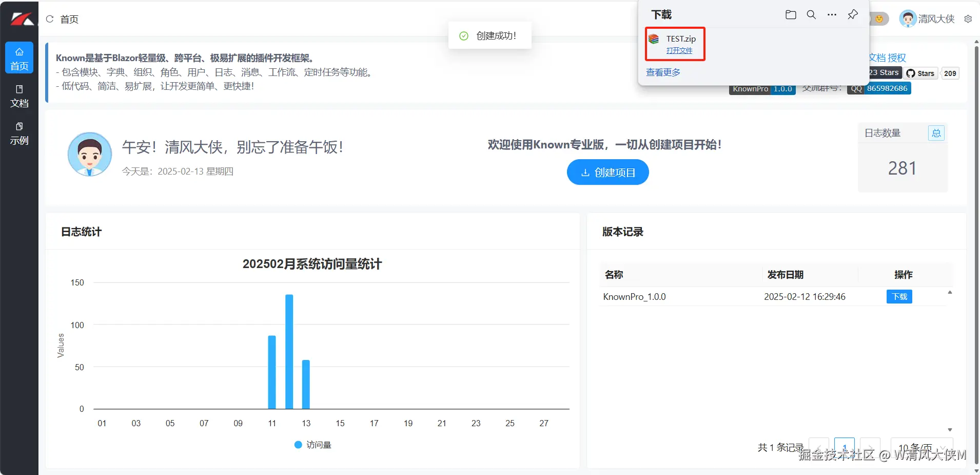The width and height of the screenshot is (980, 475).
Task: Click the 总 tag on 日志数量 card
Action: 936,134
